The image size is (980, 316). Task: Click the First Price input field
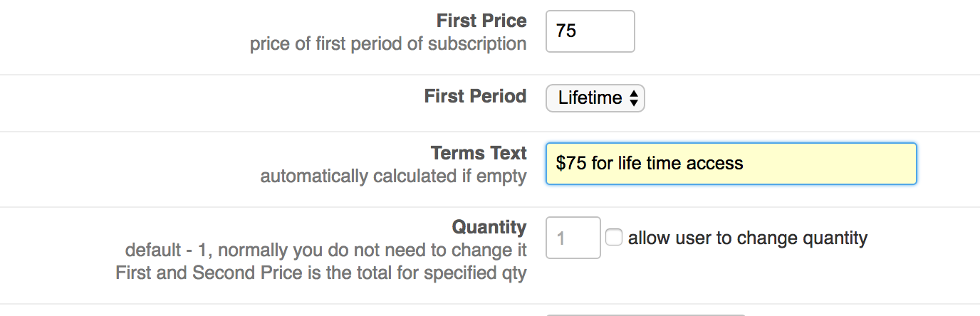pos(590,31)
